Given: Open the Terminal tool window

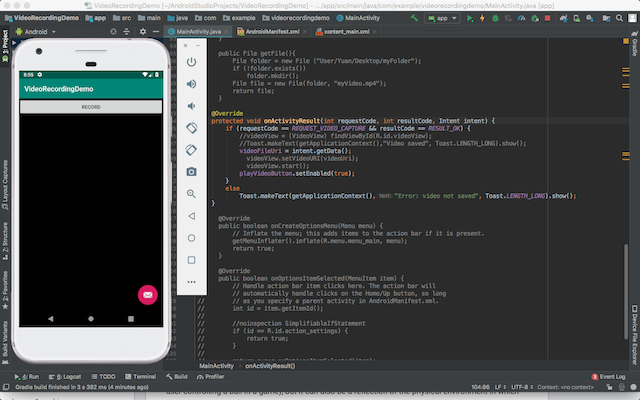Looking at the screenshot, I should pyautogui.click(x=140, y=377).
